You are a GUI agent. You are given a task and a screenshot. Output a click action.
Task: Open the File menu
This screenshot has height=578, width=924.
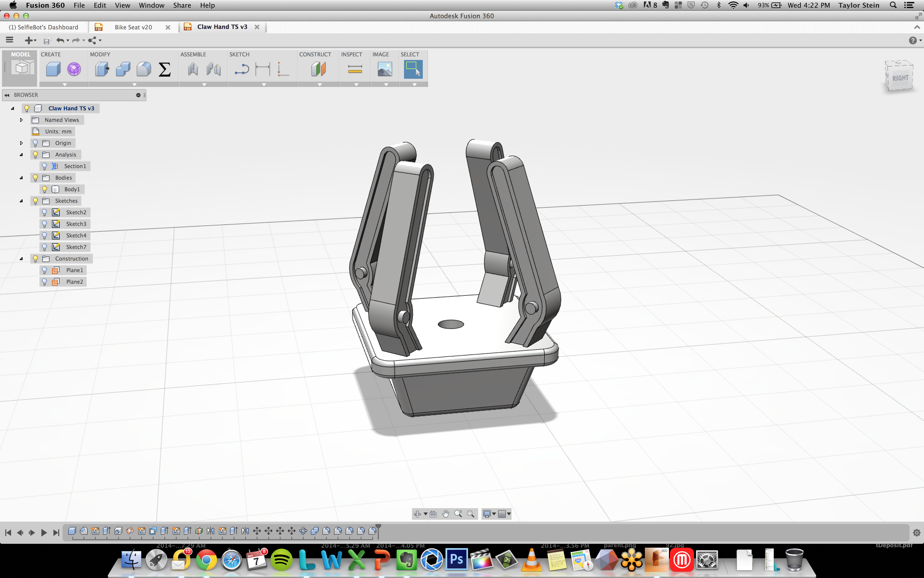tap(79, 5)
